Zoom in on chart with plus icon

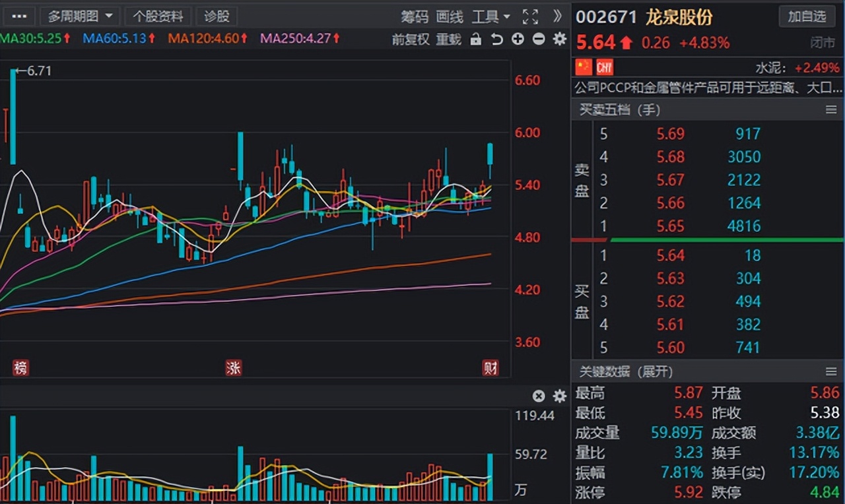tap(518, 40)
